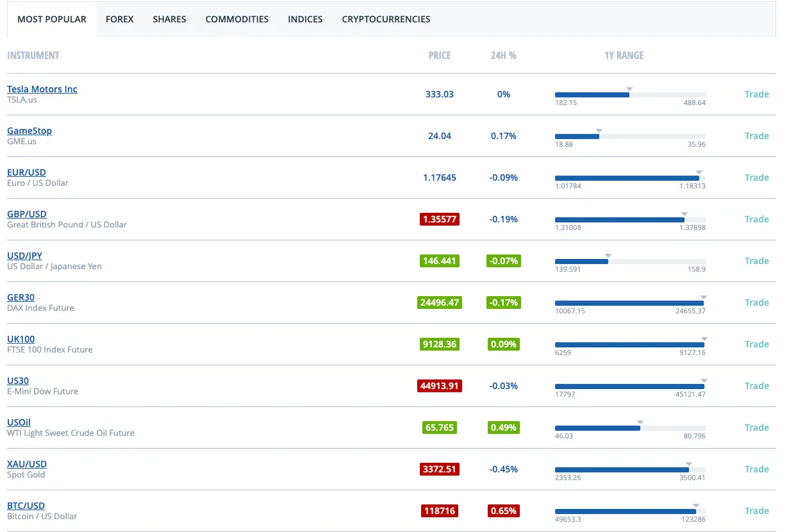Open BTC/USD instrument link
The height and width of the screenshot is (532, 789).
point(26,506)
